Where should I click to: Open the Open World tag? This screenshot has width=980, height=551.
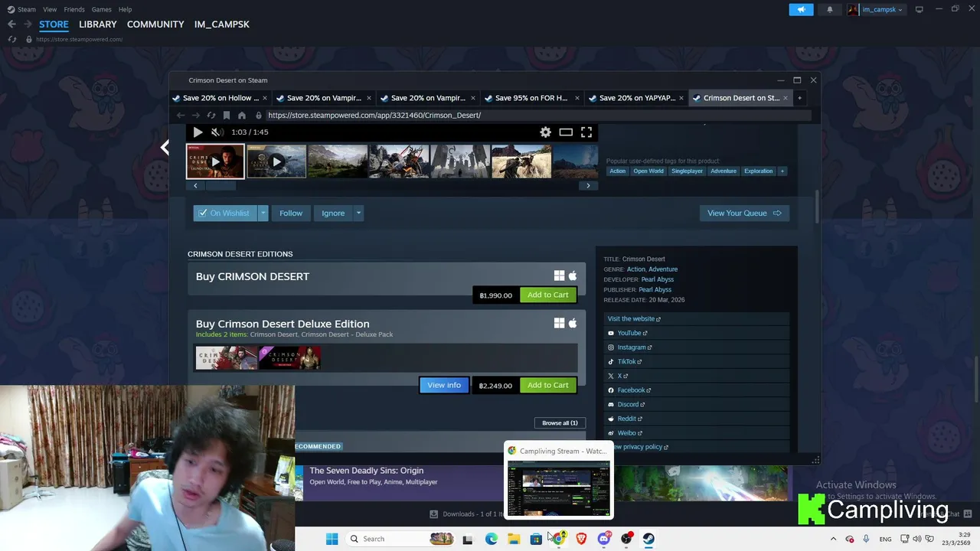coord(648,171)
